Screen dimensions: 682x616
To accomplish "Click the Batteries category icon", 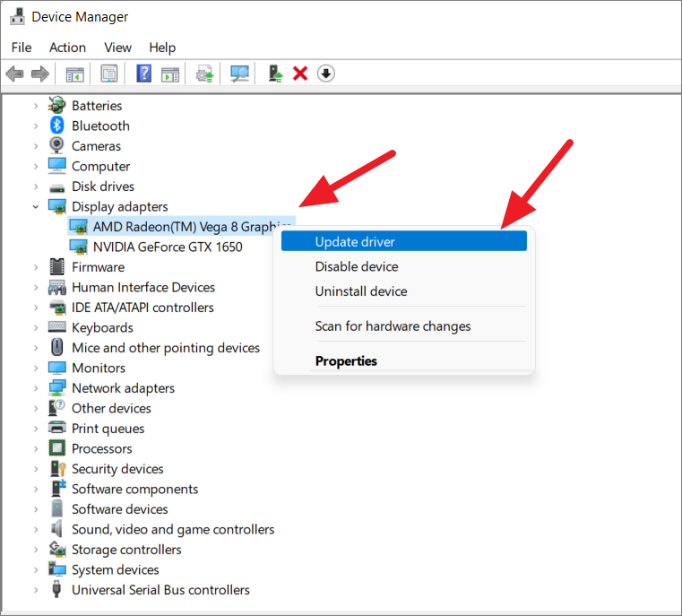I will pyautogui.click(x=57, y=105).
